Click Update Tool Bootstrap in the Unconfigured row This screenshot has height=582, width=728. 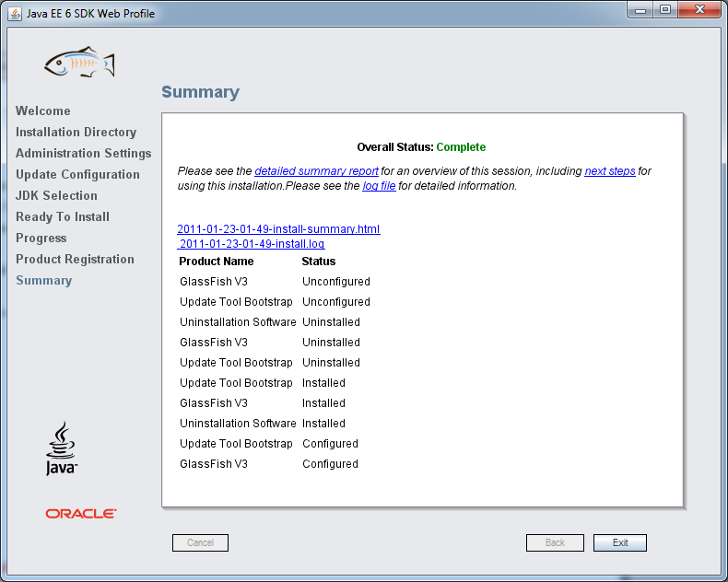(x=236, y=302)
